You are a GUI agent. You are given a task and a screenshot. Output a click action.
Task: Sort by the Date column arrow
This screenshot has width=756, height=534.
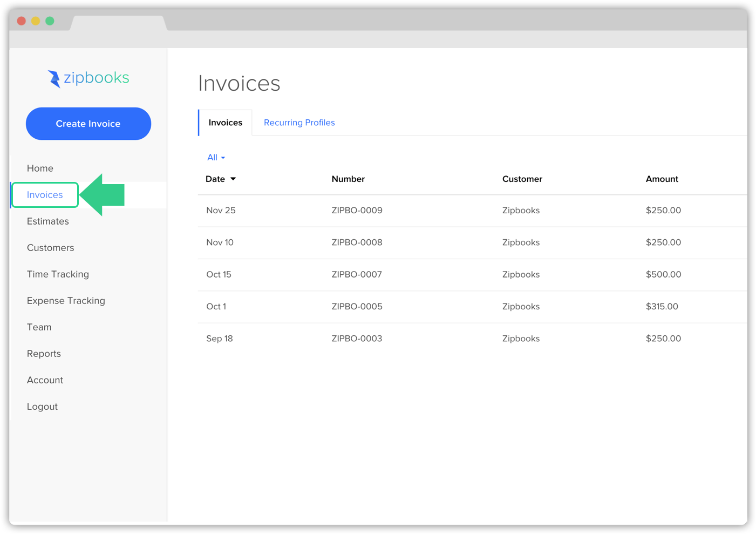(233, 179)
